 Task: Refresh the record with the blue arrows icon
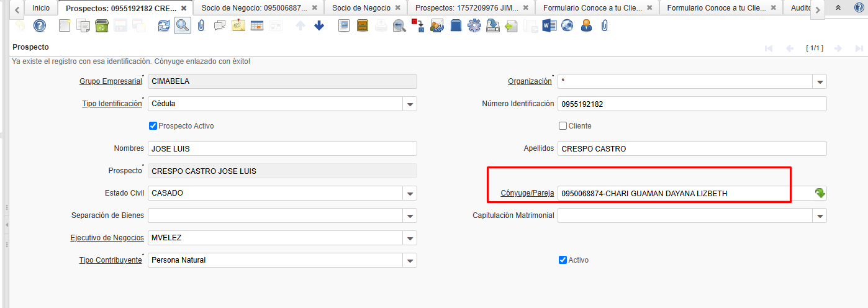click(164, 25)
